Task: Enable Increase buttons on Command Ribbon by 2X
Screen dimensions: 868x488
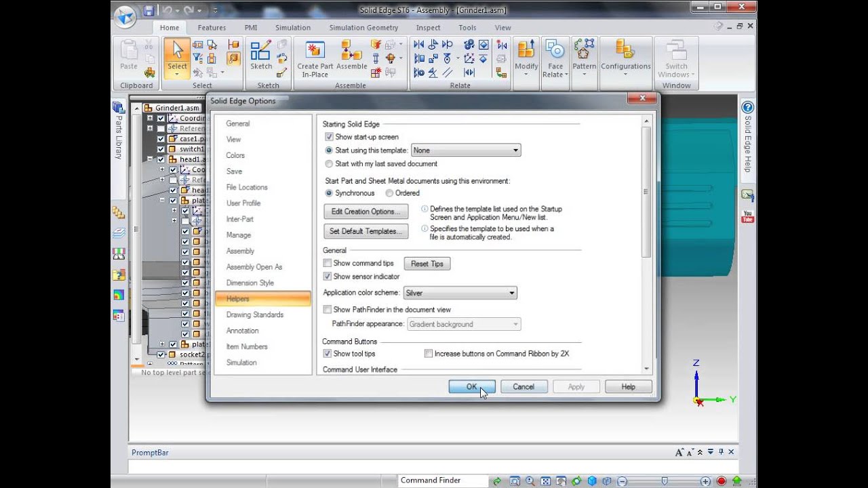Action: click(429, 354)
